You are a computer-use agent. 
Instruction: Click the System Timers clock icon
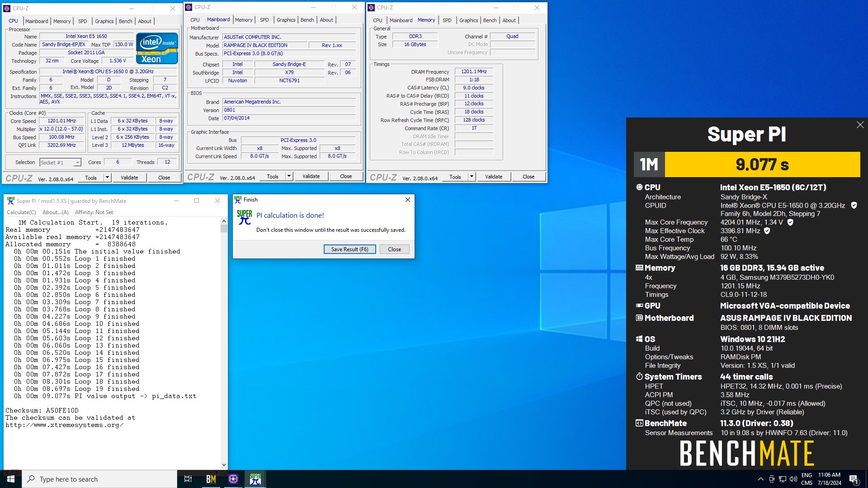coord(639,376)
